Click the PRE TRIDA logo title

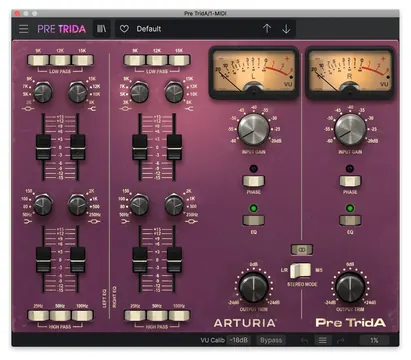pyautogui.click(x=61, y=29)
